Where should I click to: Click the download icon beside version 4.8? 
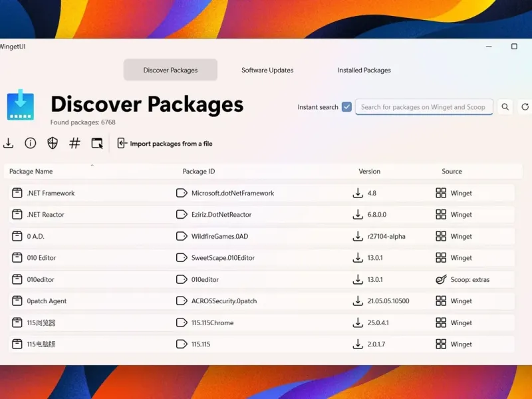358,193
